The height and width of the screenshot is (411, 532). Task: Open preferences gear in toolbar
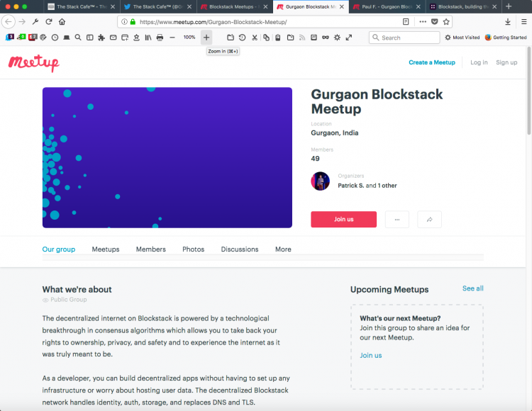(x=337, y=38)
